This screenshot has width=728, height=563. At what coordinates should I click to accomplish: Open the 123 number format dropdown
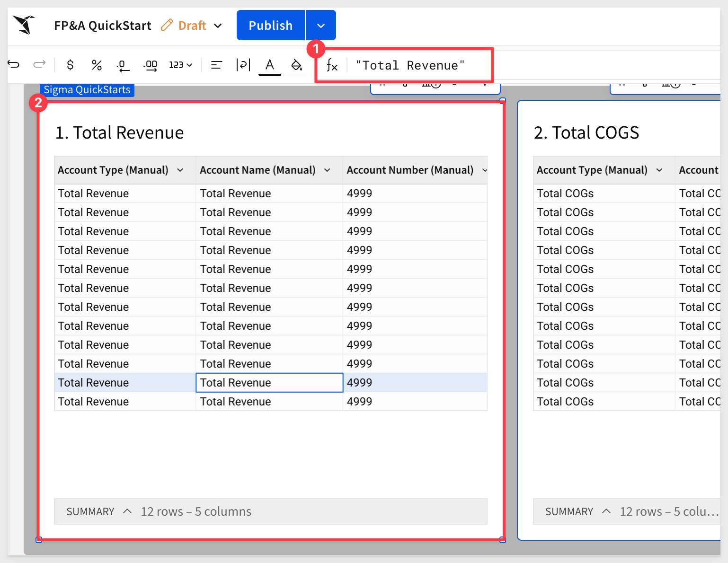pos(180,65)
